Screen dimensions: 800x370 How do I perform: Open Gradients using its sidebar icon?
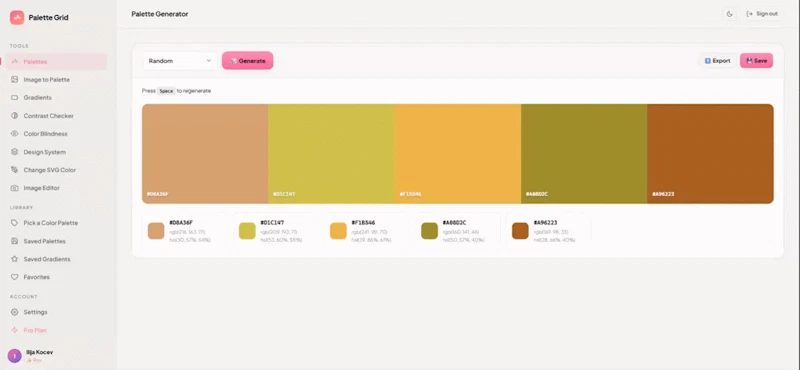tap(14, 97)
